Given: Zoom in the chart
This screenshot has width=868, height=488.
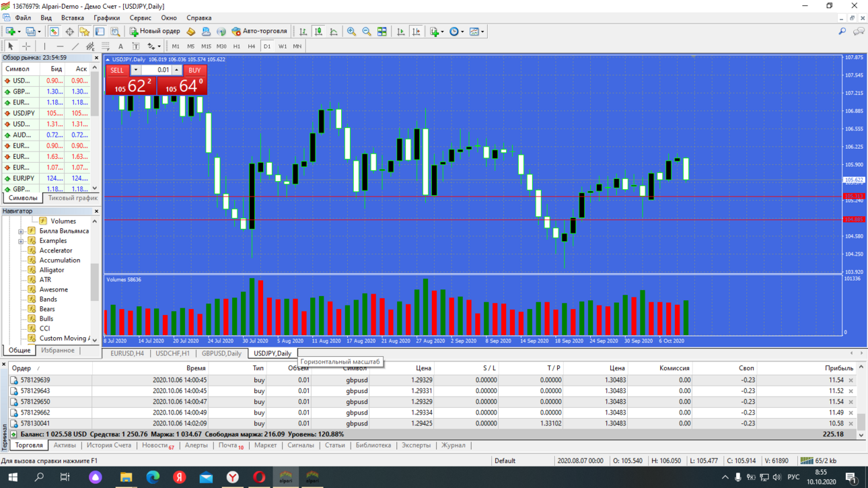Looking at the screenshot, I should [351, 32].
